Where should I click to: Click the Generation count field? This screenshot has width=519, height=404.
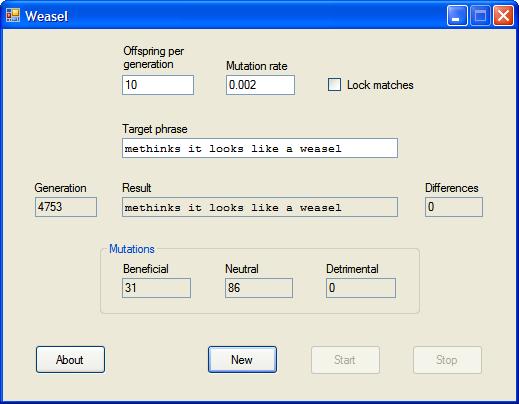point(66,207)
